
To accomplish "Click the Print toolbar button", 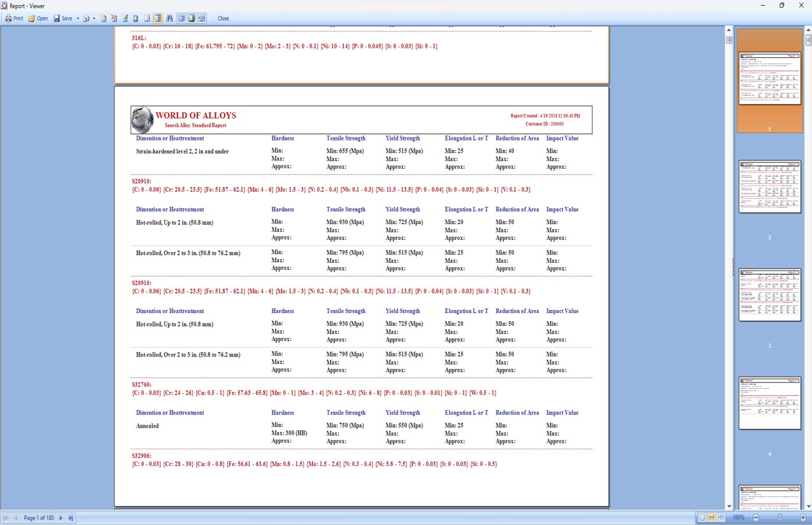I will tap(14, 18).
